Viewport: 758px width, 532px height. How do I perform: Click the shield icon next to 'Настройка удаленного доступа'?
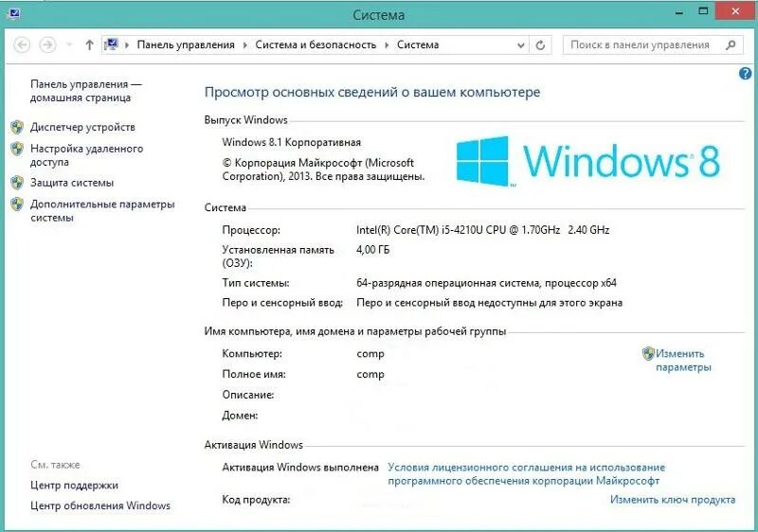tap(17, 149)
